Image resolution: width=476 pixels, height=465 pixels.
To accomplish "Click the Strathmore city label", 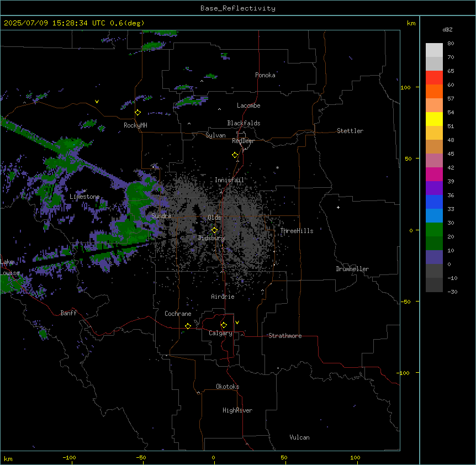I will 285,336.
